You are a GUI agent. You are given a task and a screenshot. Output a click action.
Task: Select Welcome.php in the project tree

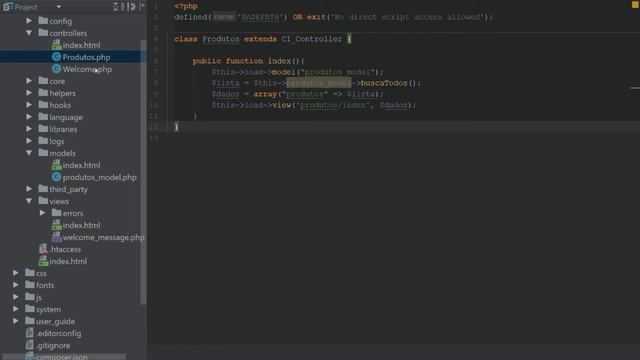pyautogui.click(x=87, y=69)
